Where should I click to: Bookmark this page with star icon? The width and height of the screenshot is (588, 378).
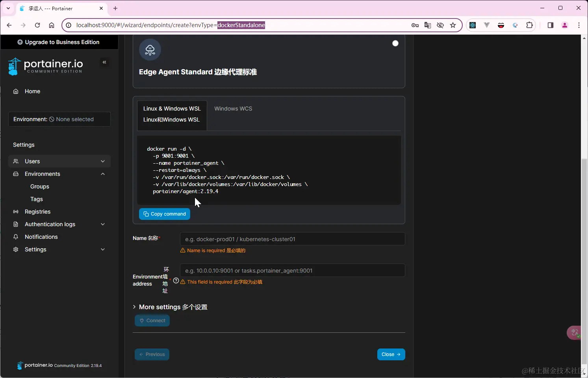point(453,25)
